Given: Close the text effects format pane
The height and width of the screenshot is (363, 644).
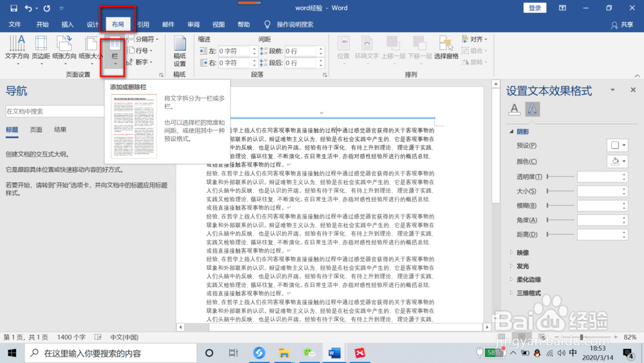Looking at the screenshot, I should pyautogui.click(x=633, y=90).
